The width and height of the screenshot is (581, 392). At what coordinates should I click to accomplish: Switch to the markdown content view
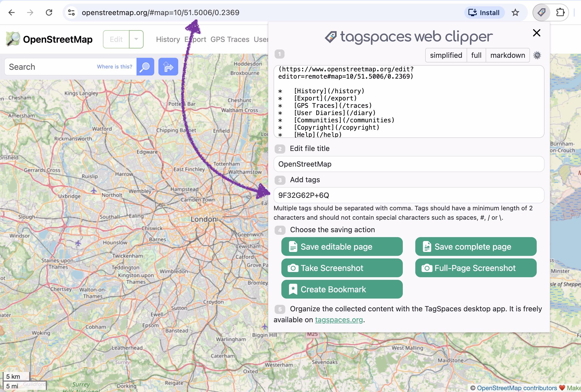(508, 55)
